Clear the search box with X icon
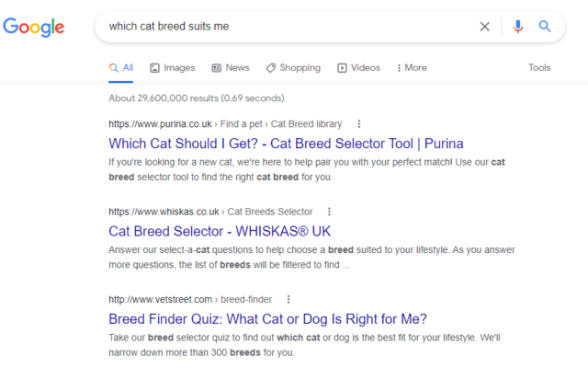This screenshot has height=368, width=588. pyautogui.click(x=484, y=27)
